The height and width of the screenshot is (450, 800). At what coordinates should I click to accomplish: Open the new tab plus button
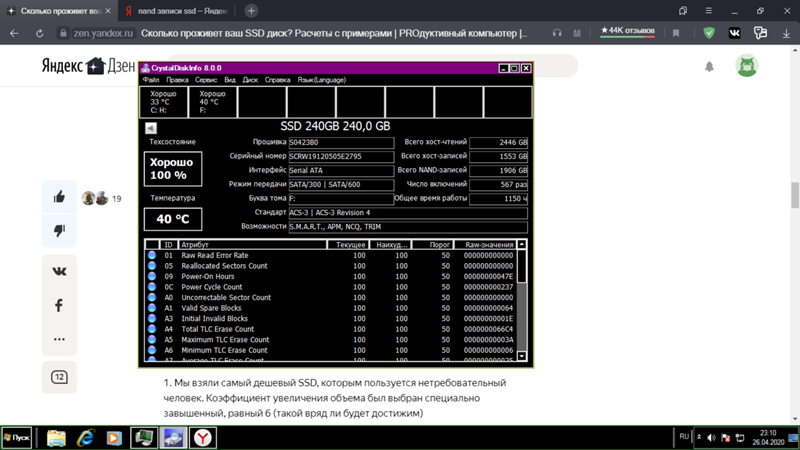pyautogui.click(x=251, y=11)
